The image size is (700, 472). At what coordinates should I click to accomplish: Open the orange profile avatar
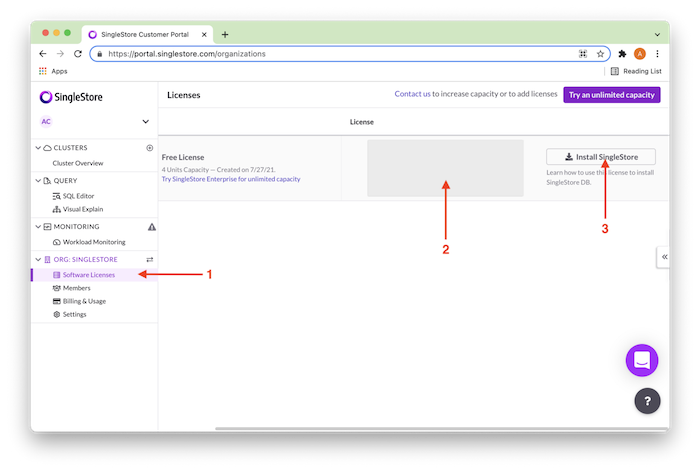tap(640, 54)
